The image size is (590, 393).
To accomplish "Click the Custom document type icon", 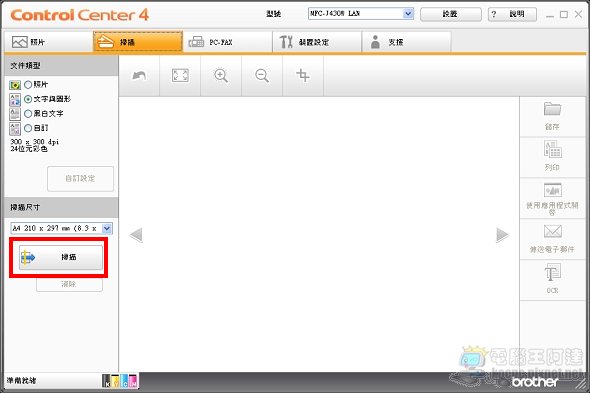I will point(15,129).
